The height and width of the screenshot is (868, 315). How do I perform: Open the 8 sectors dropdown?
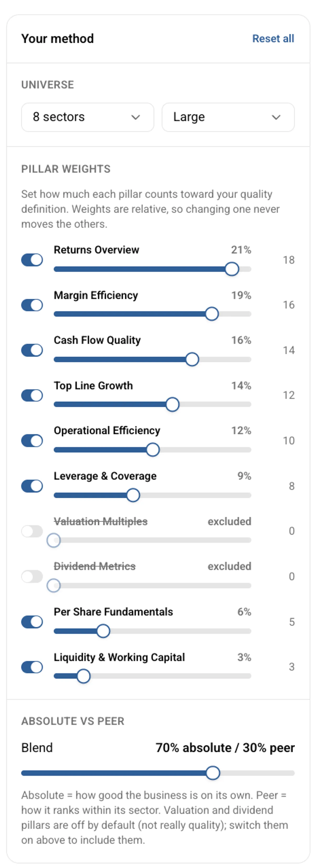coord(88,117)
